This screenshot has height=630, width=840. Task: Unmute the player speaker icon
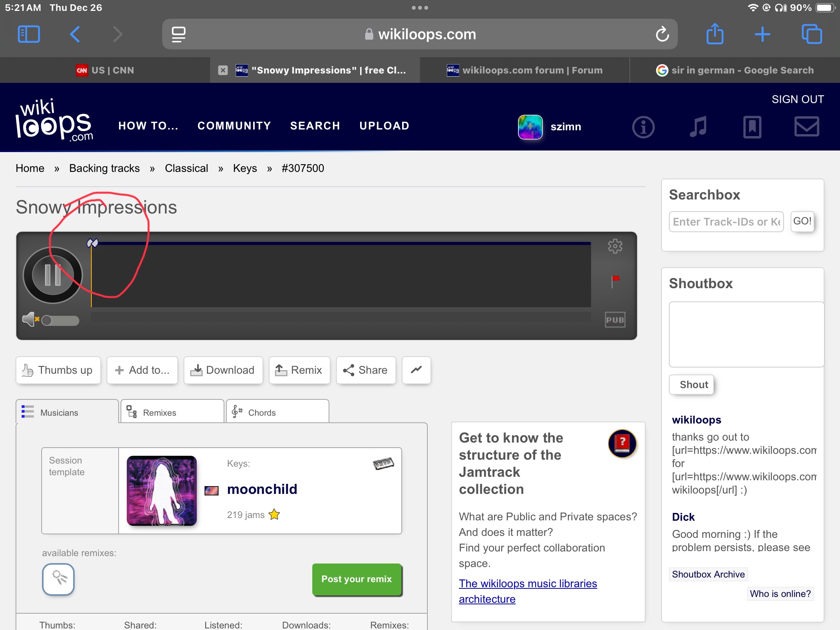tap(30, 320)
